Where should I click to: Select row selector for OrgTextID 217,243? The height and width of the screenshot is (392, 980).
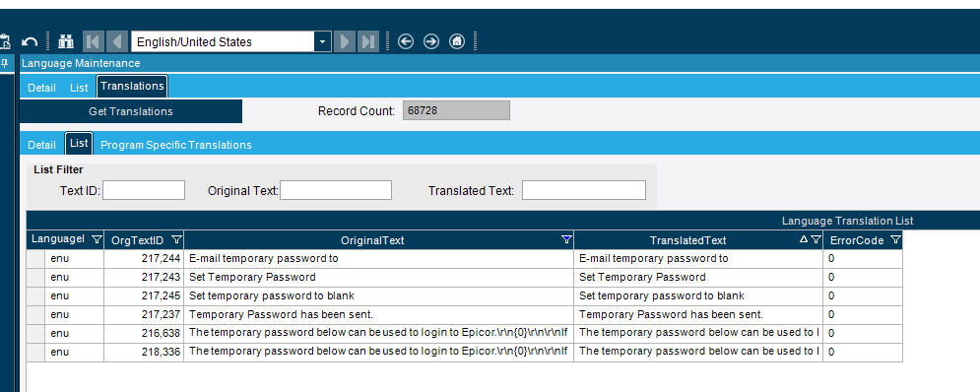[x=35, y=277]
